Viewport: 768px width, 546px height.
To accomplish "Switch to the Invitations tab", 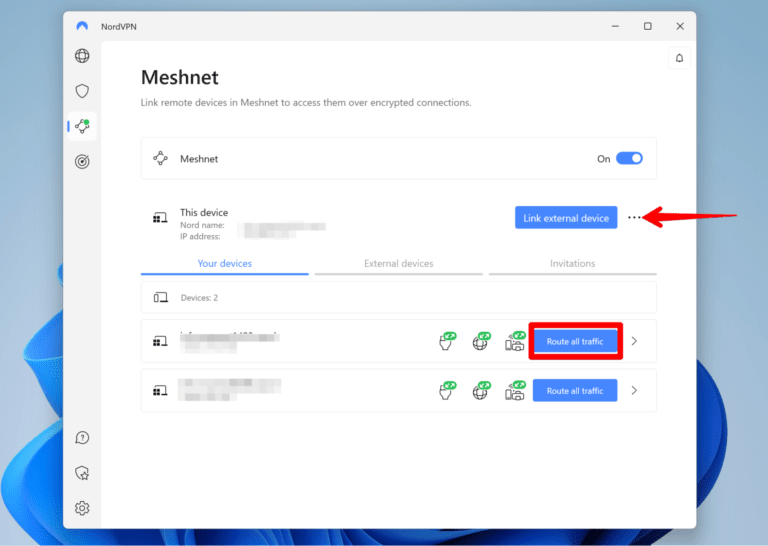I will [x=572, y=264].
